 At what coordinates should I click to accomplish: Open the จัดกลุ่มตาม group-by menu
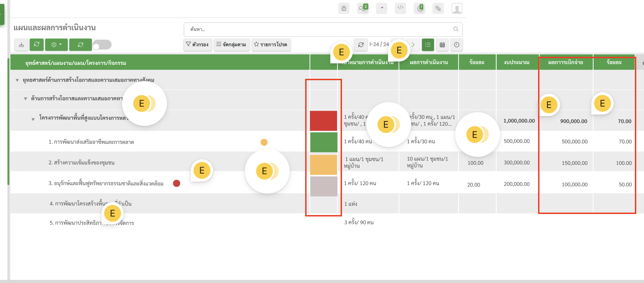pos(232,44)
